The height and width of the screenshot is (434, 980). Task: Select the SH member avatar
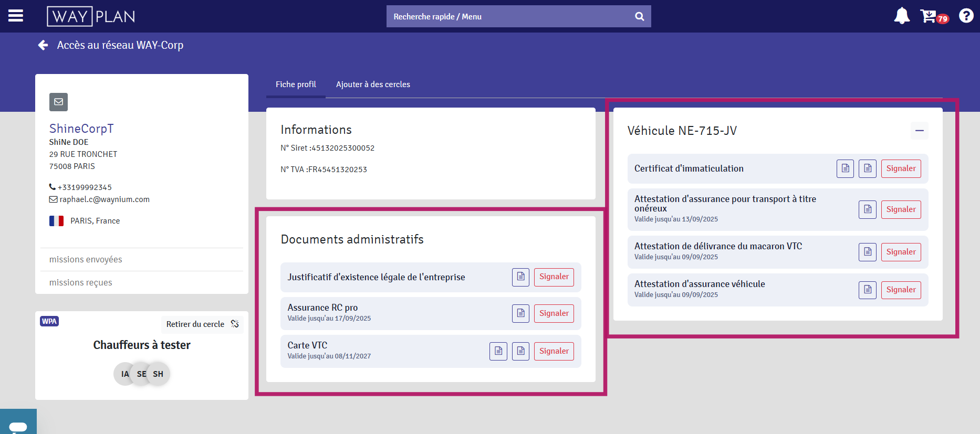(159, 374)
